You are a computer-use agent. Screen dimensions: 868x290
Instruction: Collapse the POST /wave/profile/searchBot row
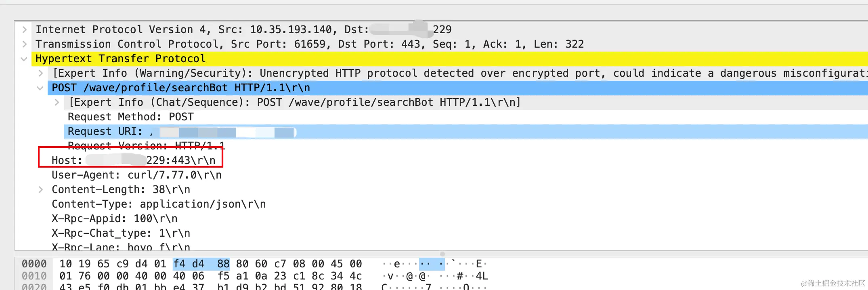[x=40, y=88]
